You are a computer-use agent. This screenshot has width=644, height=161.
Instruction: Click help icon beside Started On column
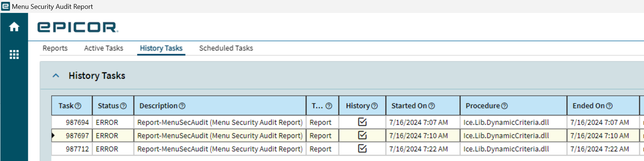point(431,106)
